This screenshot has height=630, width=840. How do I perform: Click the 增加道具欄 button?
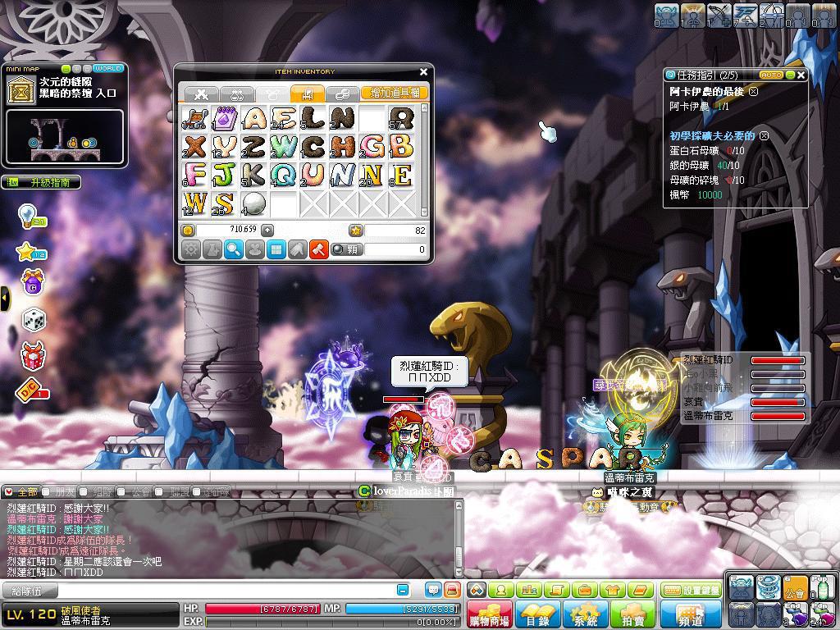pos(395,94)
